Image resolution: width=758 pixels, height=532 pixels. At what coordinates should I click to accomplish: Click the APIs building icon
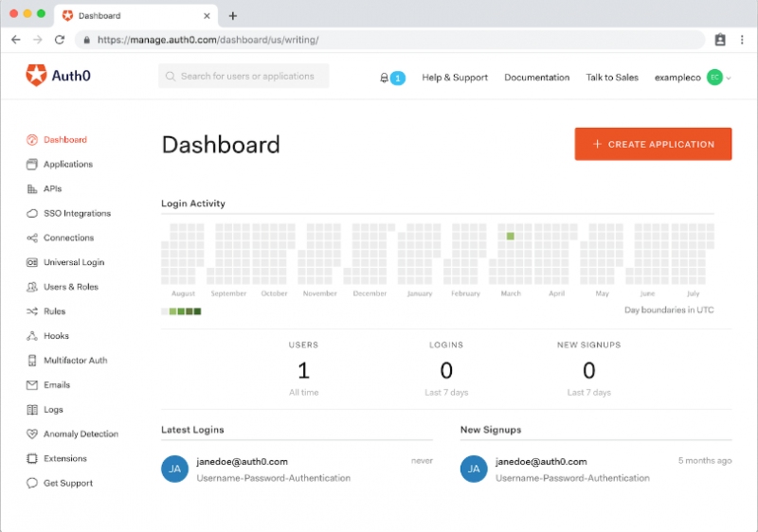(32, 188)
